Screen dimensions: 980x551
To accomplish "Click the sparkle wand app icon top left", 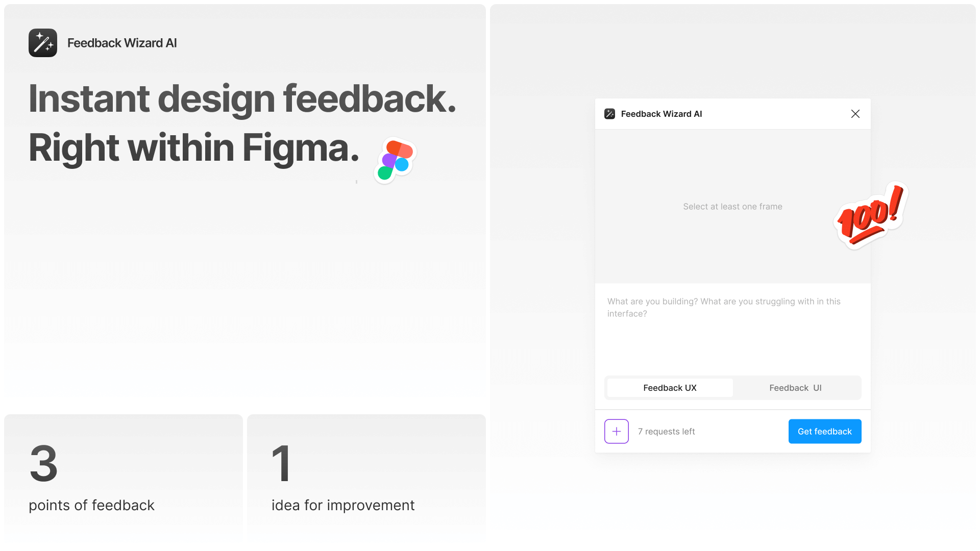I will (43, 43).
